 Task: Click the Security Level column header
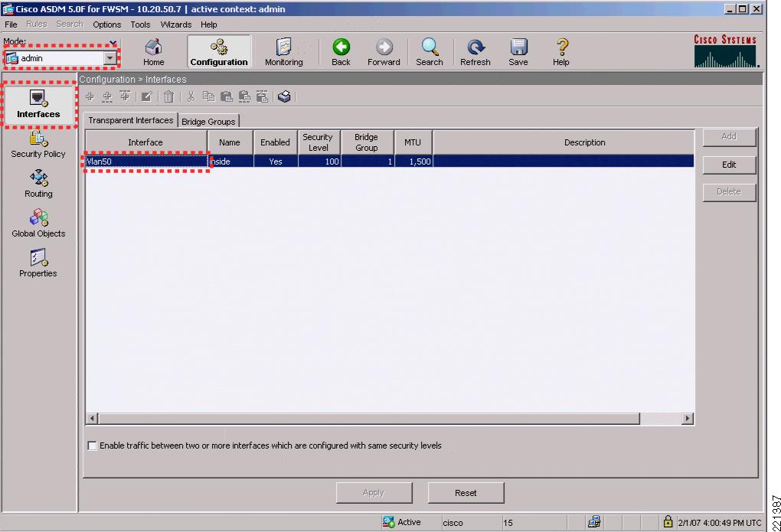click(319, 142)
